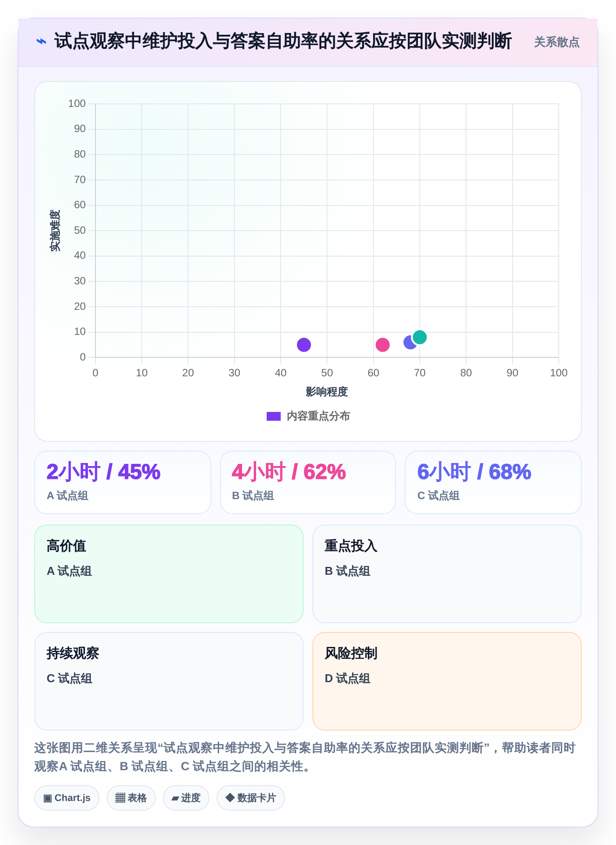
Task: Click the description paragraph below the cards
Action: [305, 757]
